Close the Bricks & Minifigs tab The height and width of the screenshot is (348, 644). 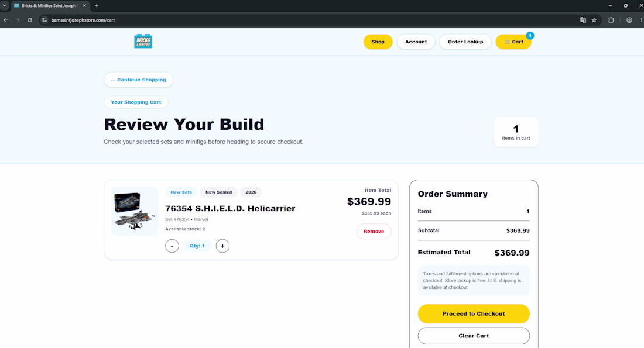coord(85,6)
